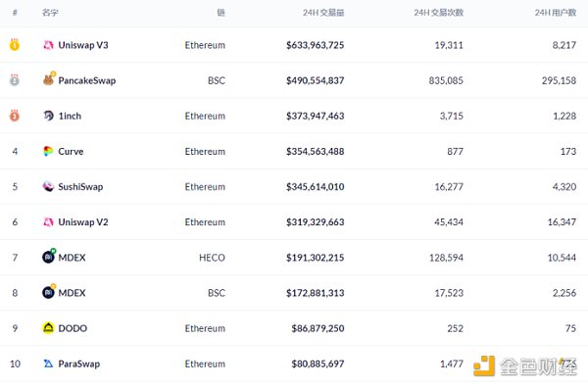Click the bronze third-place medal icon
588x387 pixels.
pos(15,116)
